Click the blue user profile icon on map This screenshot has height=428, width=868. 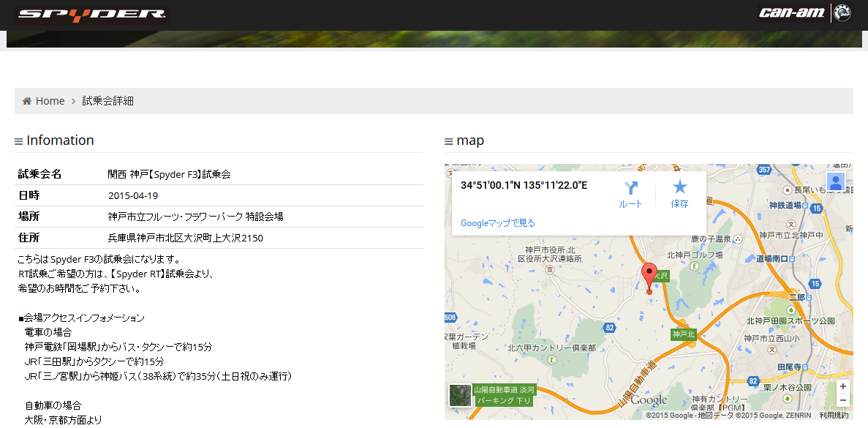tap(836, 181)
